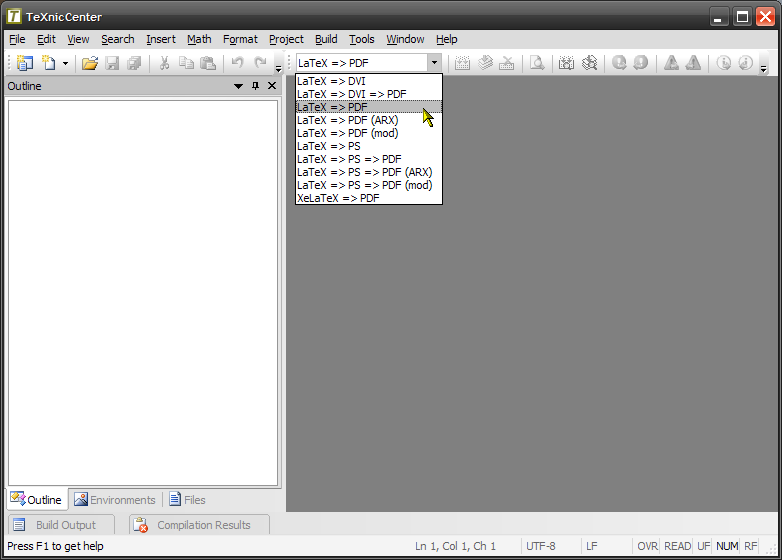This screenshot has height=560, width=782.
Task: Click the UTF-8 encoding status indicator
Action: tap(541, 546)
